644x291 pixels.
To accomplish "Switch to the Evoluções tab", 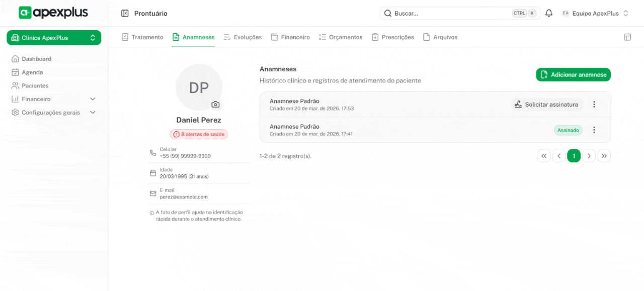I will (x=243, y=37).
